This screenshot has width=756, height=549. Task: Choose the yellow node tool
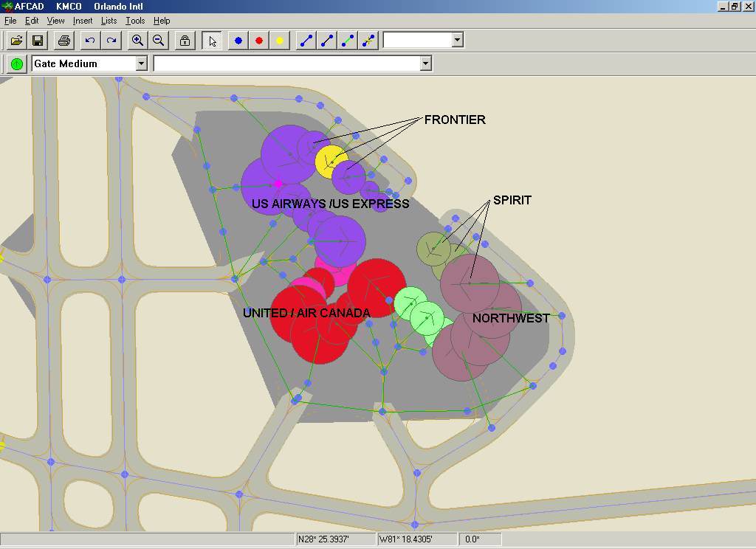(280, 41)
